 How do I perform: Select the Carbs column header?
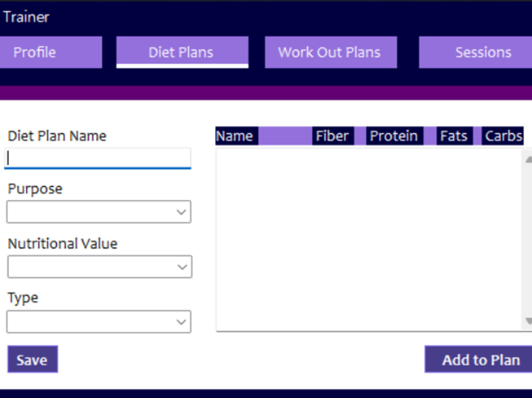tap(502, 136)
